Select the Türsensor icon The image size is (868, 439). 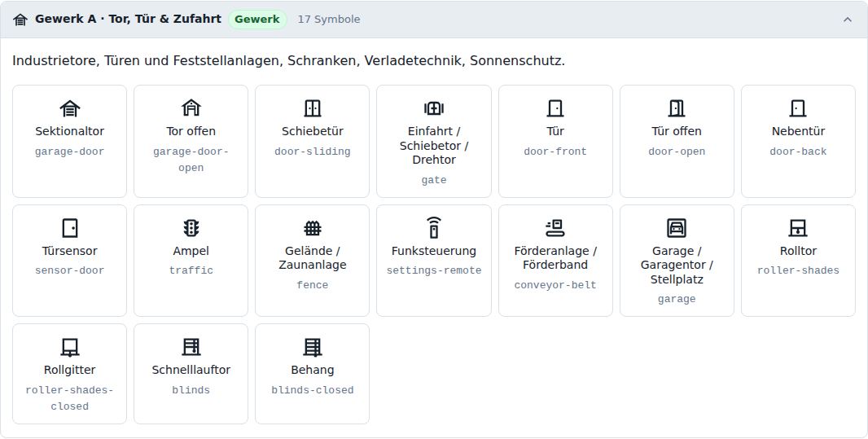tap(70, 228)
